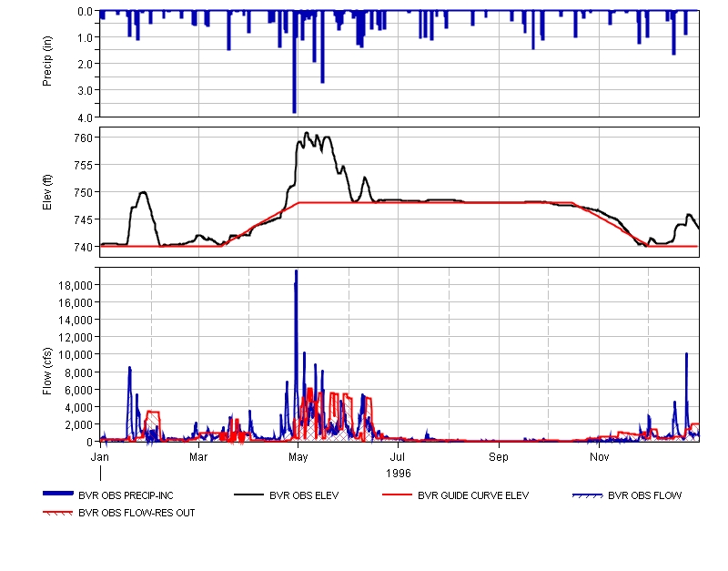This screenshot has width=728, height=571.
Task: Click the 760 elevation tick label
Action: [84, 138]
